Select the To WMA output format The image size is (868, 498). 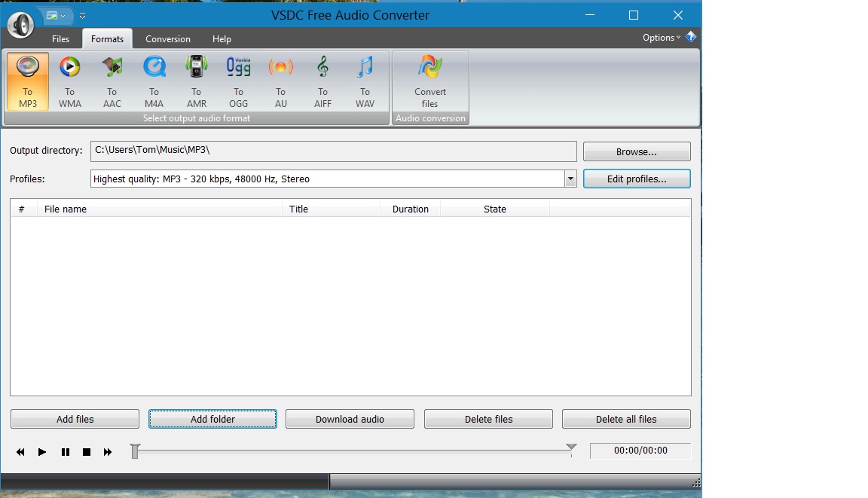tap(70, 81)
